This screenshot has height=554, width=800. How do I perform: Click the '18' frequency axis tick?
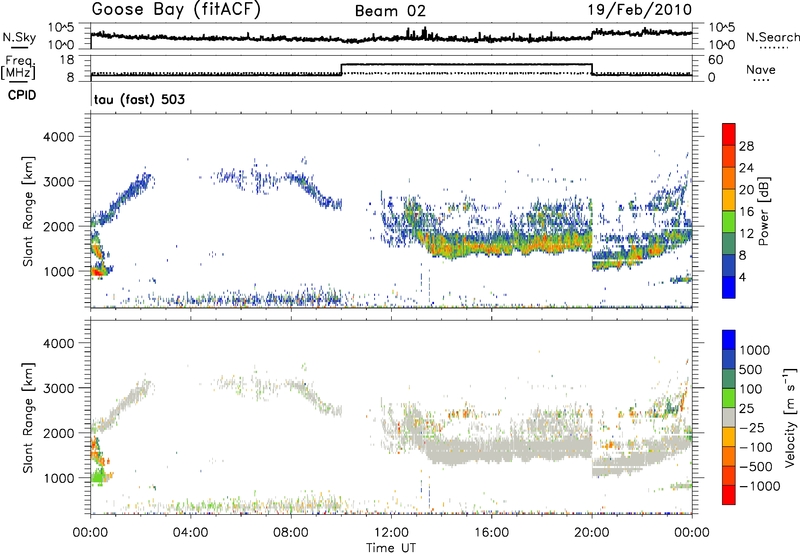tap(68, 60)
